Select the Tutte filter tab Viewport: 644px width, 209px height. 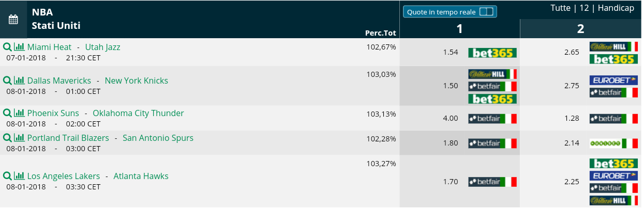[x=561, y=8]
